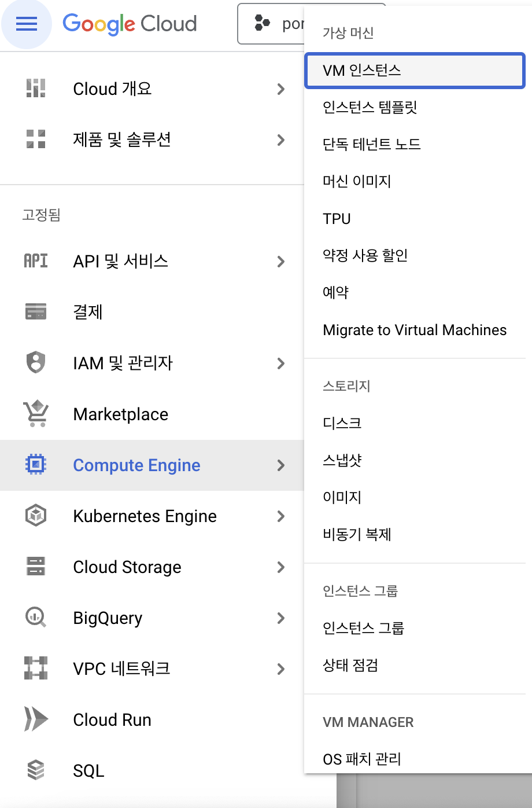Image resolution: width=532 pixels, height=808 pixels.
Task: Select SQL in the sidebar
Action: pos(152,771)
